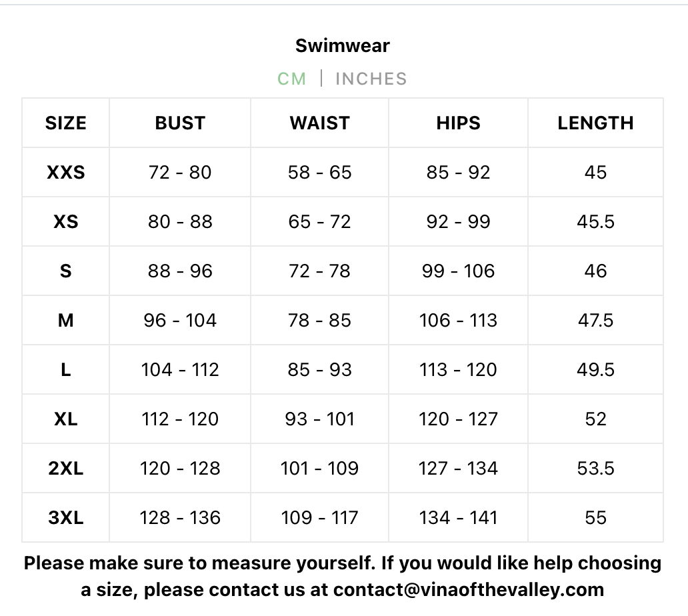Select the XL size row label
Viewport: 688px width, 616px height.
pyautogui.click(x=66, y=419)
